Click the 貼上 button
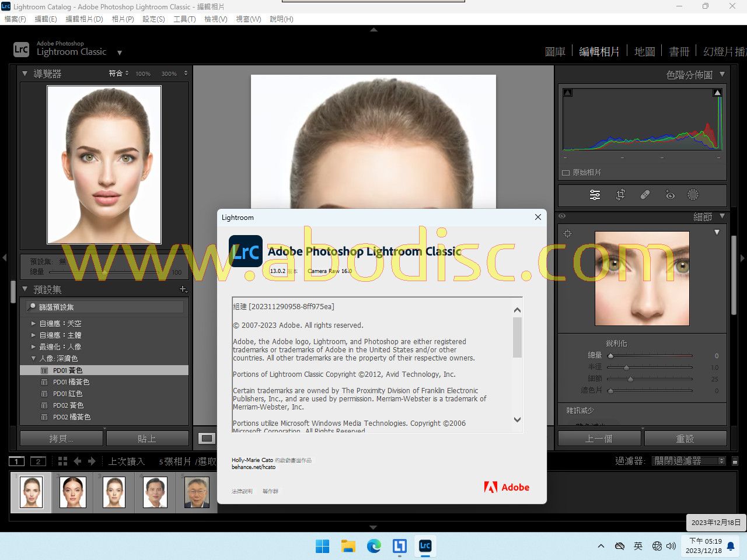This screenshot has width=747, height=560. point(147,439)
